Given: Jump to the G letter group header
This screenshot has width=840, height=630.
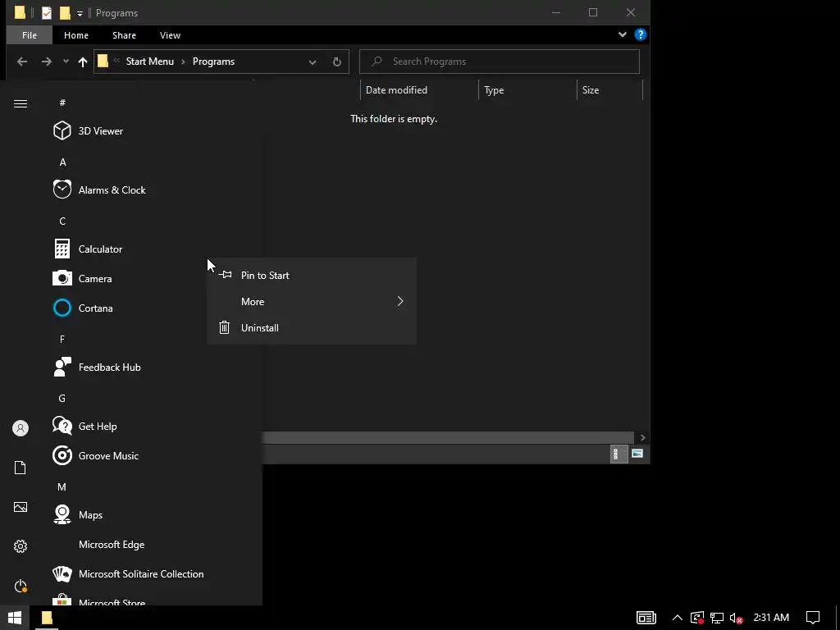Looking at the screenshot, I should (x=62, y=398).
